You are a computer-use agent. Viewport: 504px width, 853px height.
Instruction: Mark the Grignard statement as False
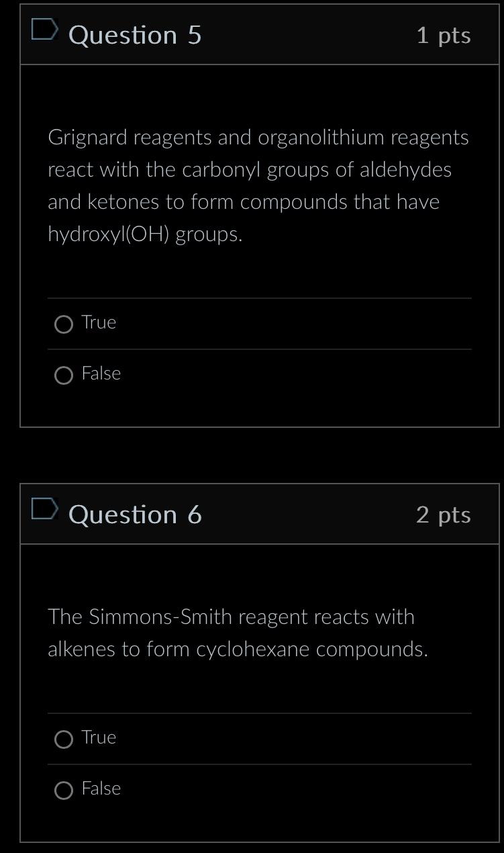click(x=64, y=375)
